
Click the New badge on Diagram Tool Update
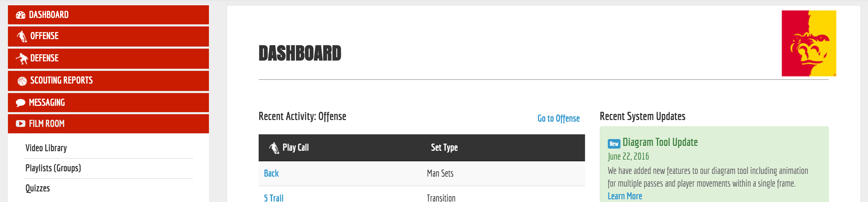pyautogui.click(x=614, y=144)
